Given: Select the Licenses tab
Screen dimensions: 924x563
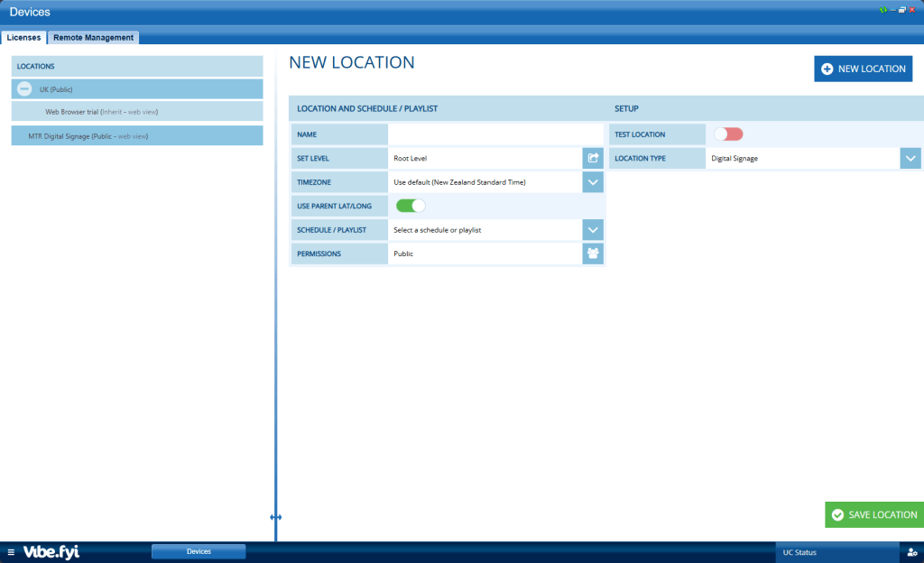Looking at the screenshot, I should [23, 38].
